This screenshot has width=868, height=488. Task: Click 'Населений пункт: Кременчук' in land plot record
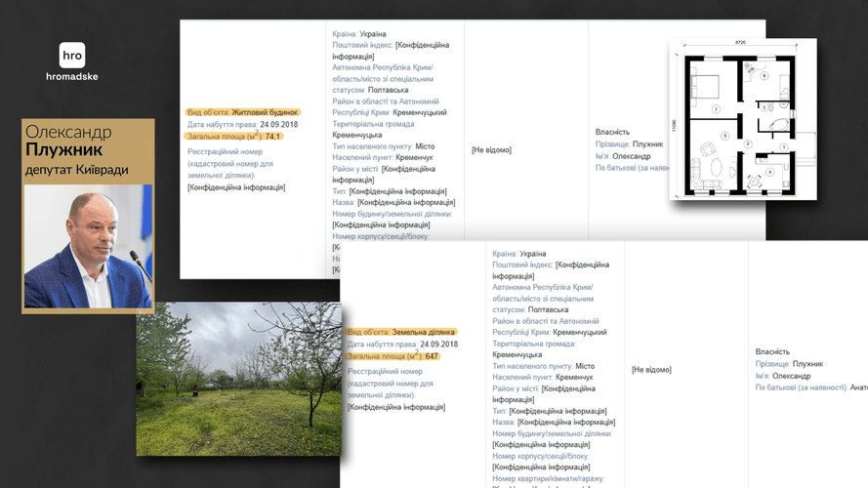542,377
